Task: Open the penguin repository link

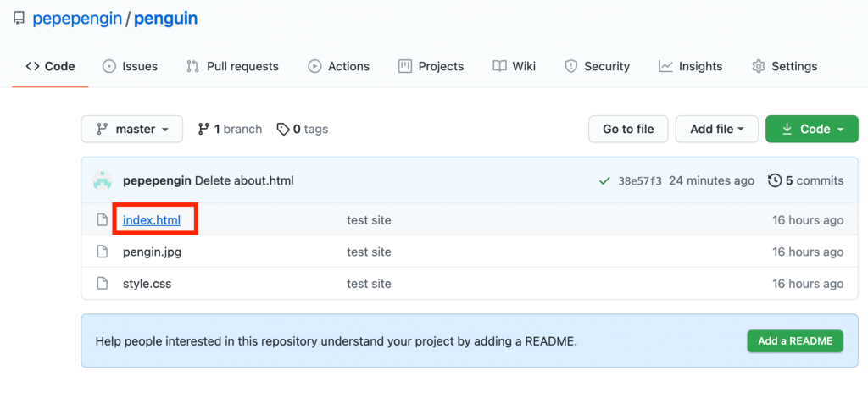Action: pyautogui.click(x=165, y=19)
